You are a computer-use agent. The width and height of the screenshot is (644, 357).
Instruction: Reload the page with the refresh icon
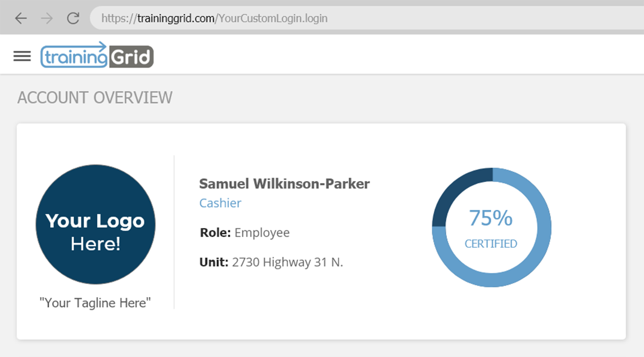pyautogui.click(x=73, y=18)
